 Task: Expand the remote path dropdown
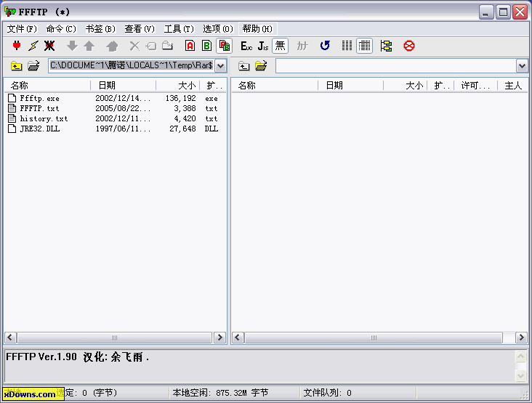[522, 66]
